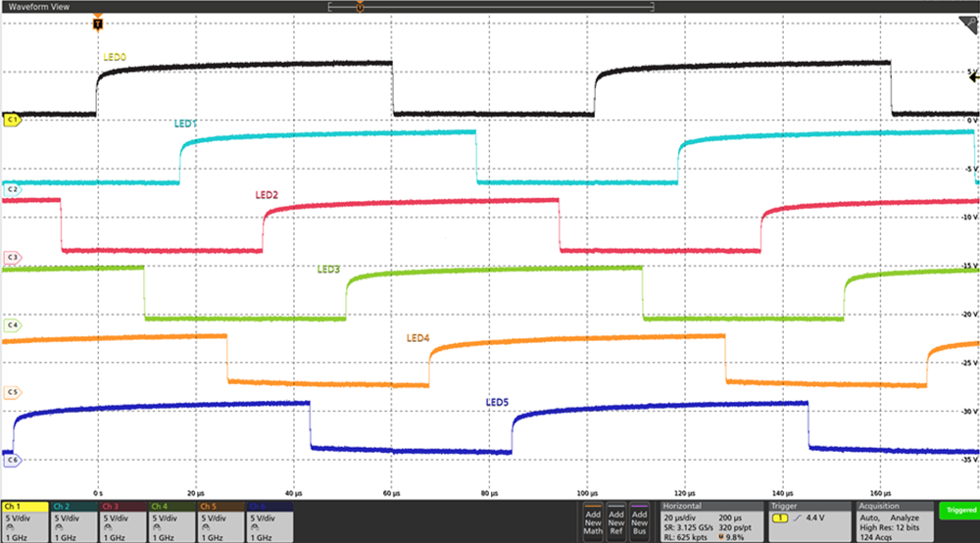This screenshot has height=543, width=980.
Task: Click the trigger rising edge slope icon
Action: point(797,518)
